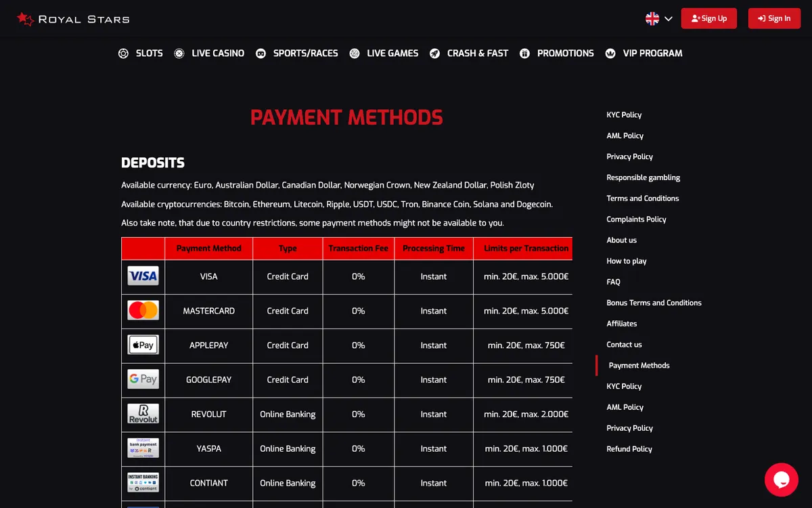Viewport: 812px width, 508px height.
Task: Open the Live Games menu
Action: (384, 54)
